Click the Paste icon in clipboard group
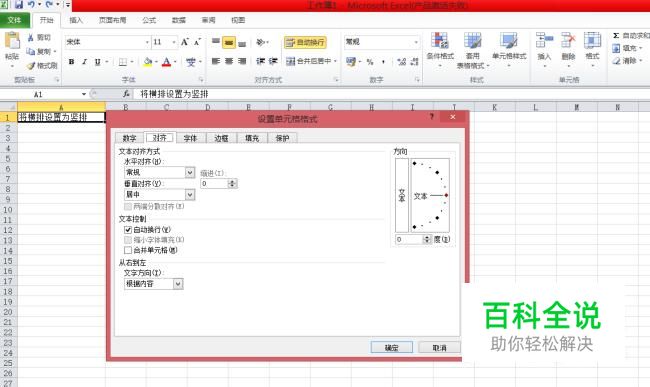This screenshot has height=387, width=650. click(x=12, y=41)
